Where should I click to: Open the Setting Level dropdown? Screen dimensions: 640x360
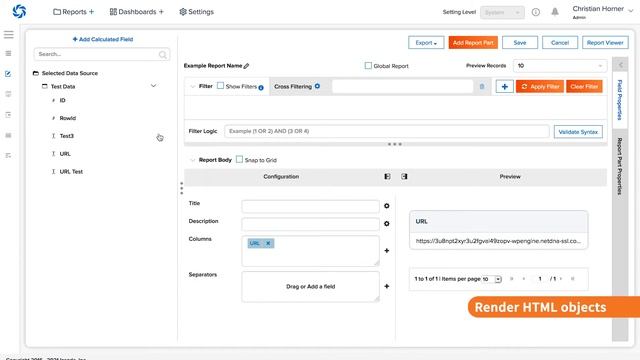(502, 12)
